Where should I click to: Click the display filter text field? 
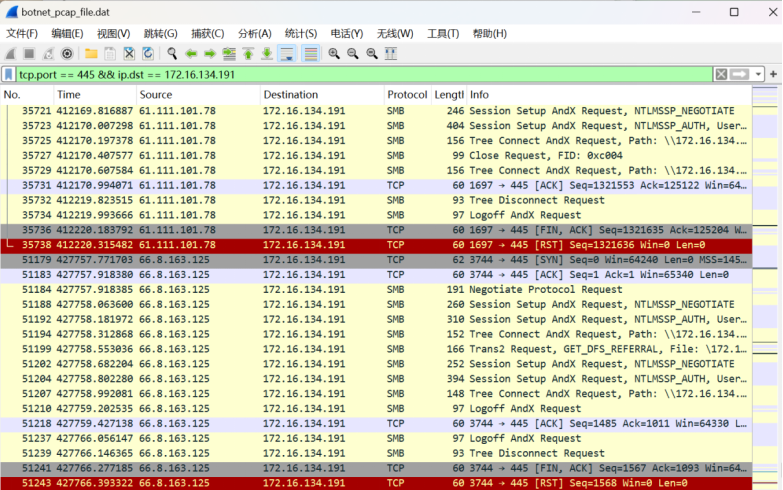[x=365, y=74]
